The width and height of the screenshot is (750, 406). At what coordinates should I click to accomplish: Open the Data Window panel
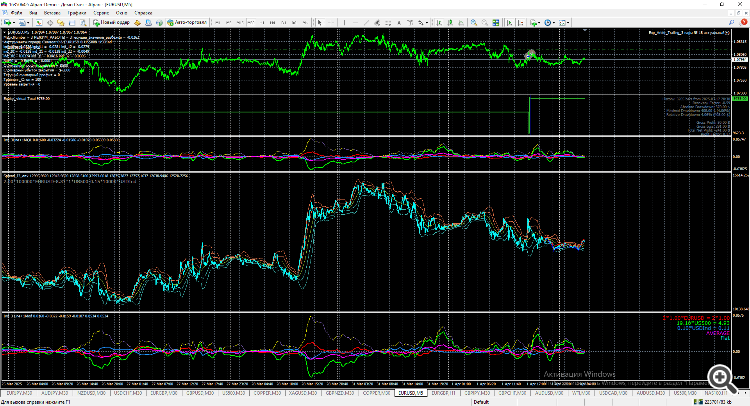[50, 22]
